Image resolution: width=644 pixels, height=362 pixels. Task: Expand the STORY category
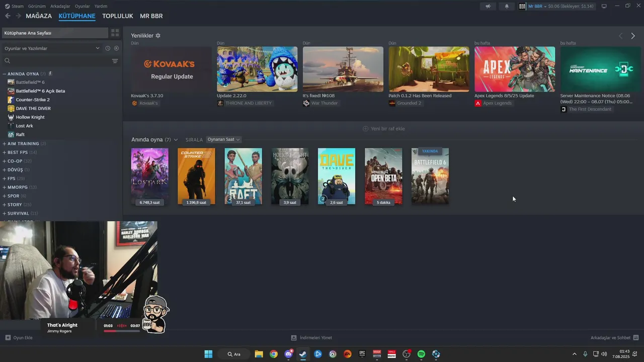[4, 205]
